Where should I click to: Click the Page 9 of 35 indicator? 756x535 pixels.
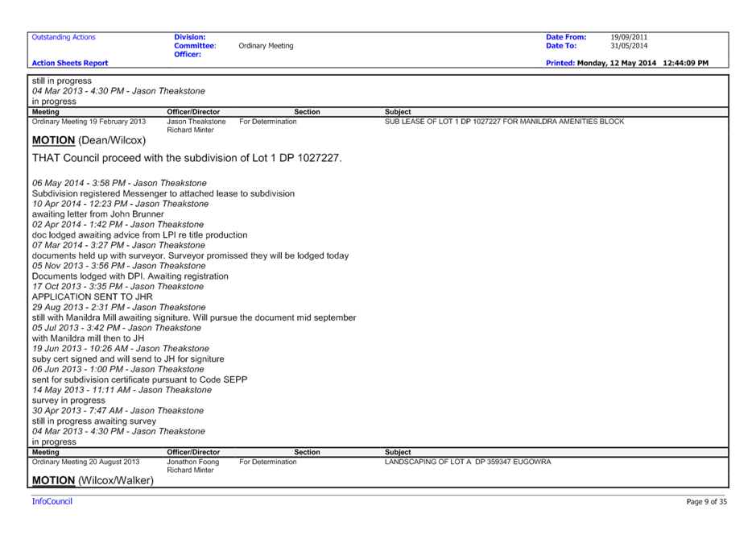click(706, 502)
